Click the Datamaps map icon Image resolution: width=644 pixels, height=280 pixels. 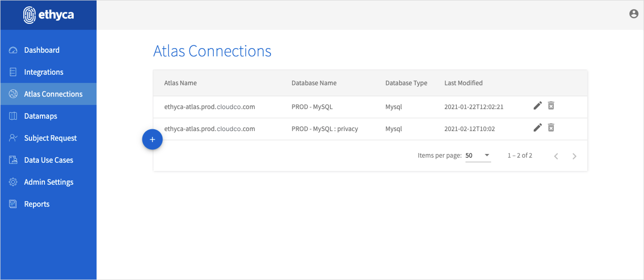pos(13,116)
